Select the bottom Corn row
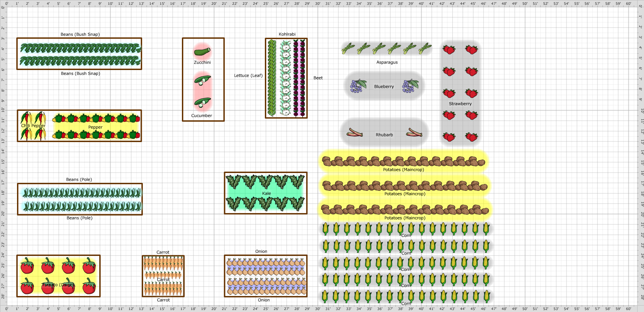 pos(406,296)
